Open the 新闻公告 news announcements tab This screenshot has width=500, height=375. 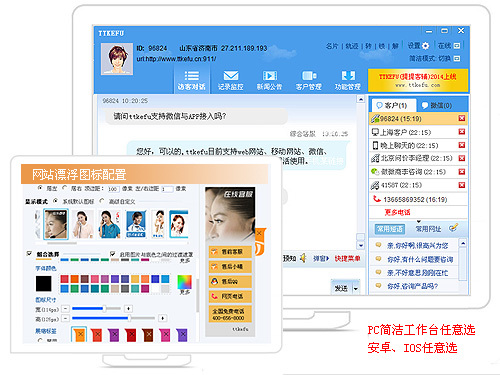pyautogui.click(x=269, y=80)
